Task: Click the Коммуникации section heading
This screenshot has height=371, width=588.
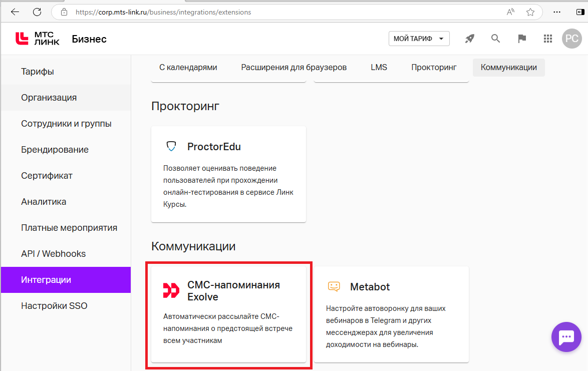Action: (x=193, y=246)
